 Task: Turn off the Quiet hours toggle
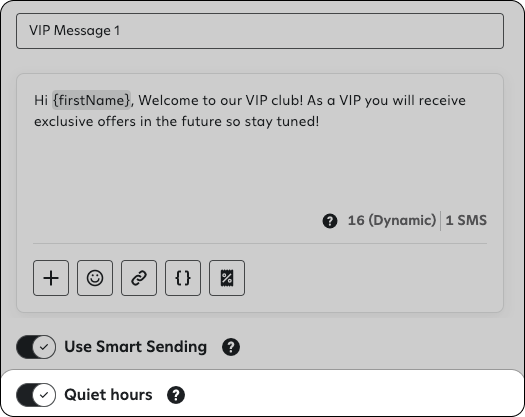click(36, 395)
